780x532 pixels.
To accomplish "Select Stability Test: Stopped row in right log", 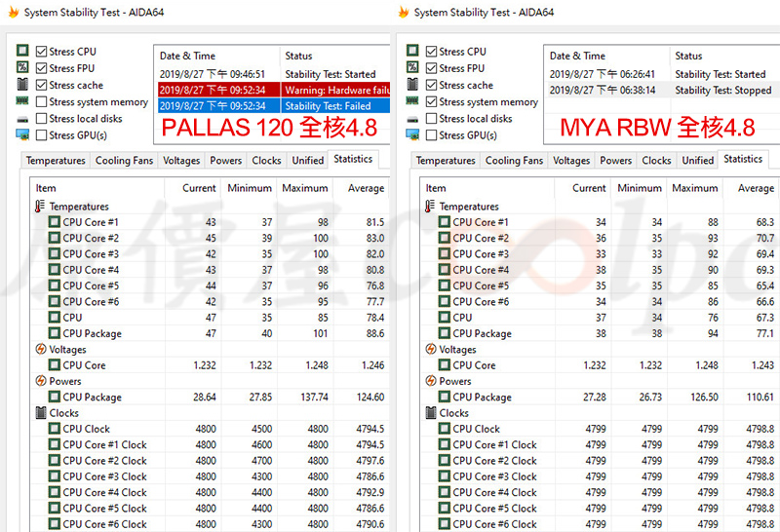I will click(x=662, y=90).
